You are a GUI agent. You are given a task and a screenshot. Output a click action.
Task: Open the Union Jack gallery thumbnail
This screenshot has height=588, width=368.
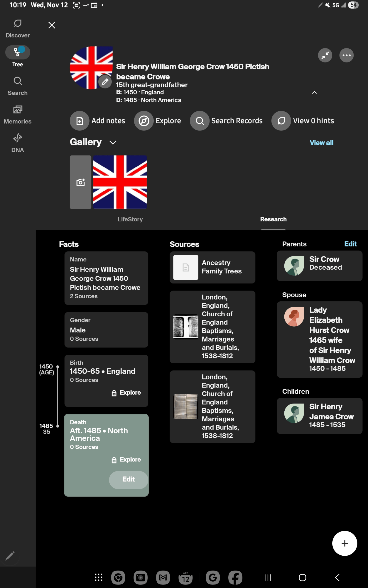[120, 182]
